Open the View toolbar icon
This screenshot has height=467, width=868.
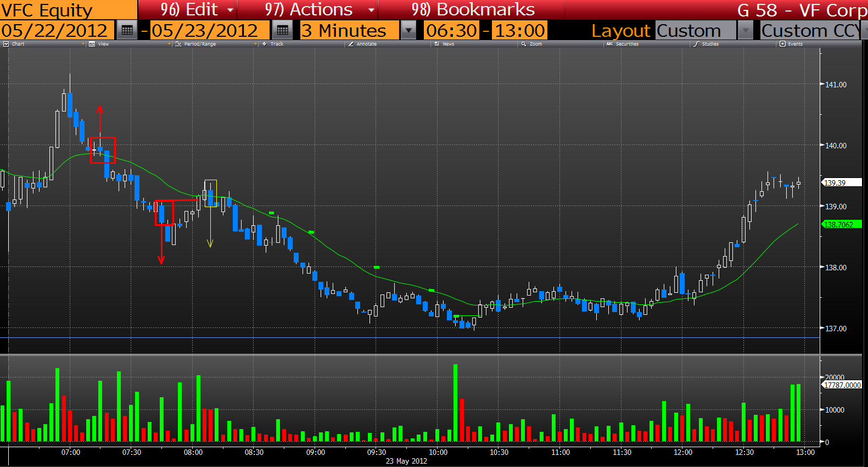click(92, 44)
